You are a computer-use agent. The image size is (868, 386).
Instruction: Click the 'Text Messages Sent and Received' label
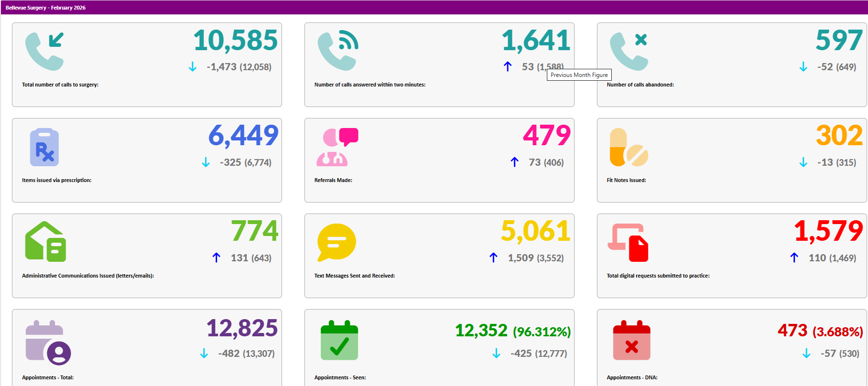[x=355, y=276]
